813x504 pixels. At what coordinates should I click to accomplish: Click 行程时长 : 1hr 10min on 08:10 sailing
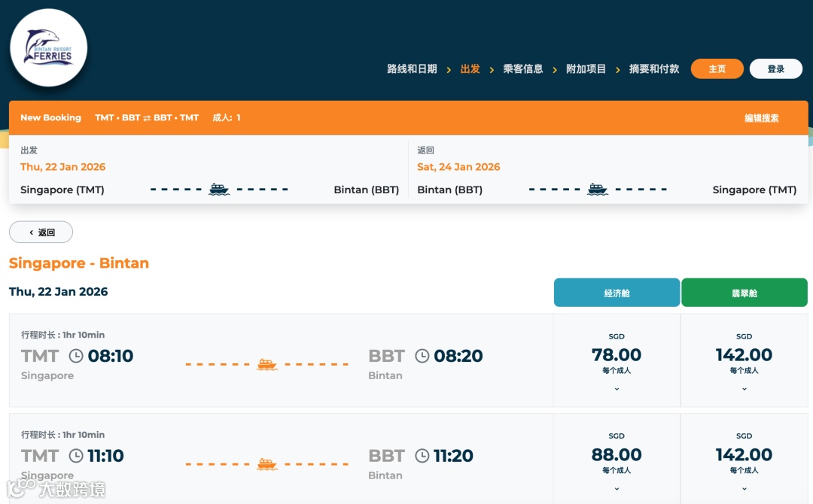pyautogui.click(x=62, y=335)
